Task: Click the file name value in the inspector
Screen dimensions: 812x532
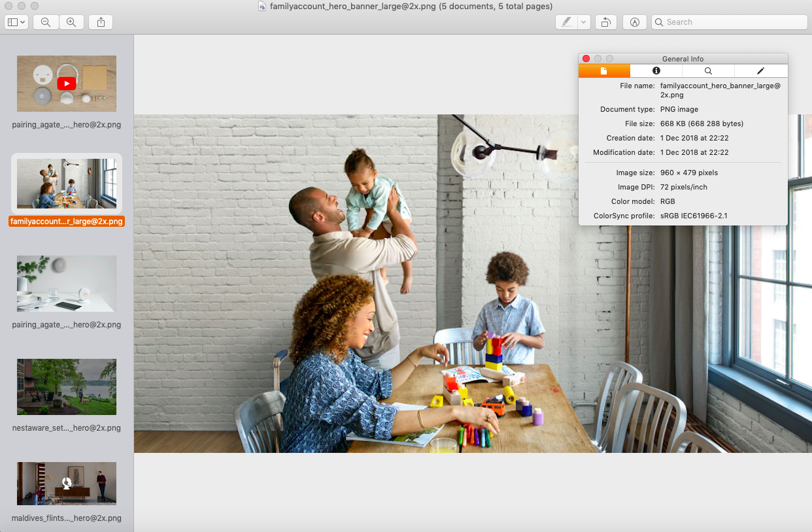Action: [720, 90]
